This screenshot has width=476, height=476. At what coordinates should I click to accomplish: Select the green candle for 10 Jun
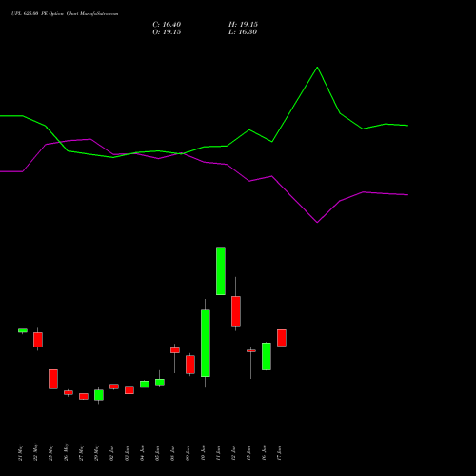click(206, 344)
